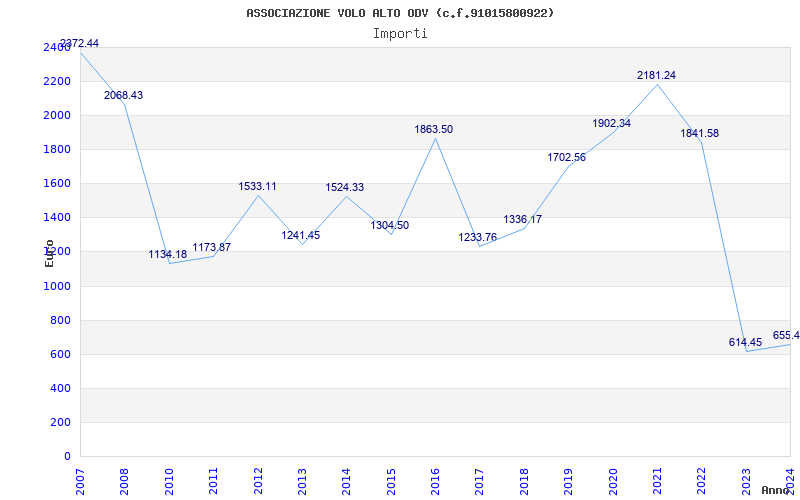The width and height of the screenshot is (800, 500).
Task: Click the y-axis value 800
Action: 60,321
